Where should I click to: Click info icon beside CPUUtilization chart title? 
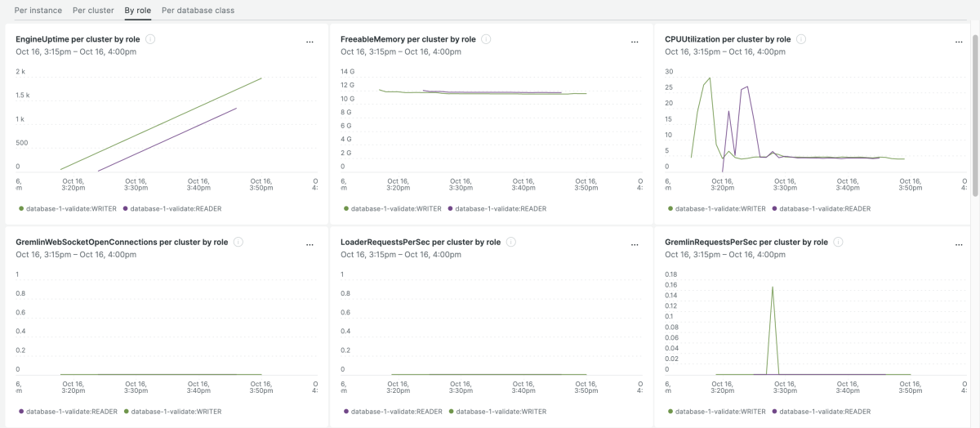coord(801,39)
